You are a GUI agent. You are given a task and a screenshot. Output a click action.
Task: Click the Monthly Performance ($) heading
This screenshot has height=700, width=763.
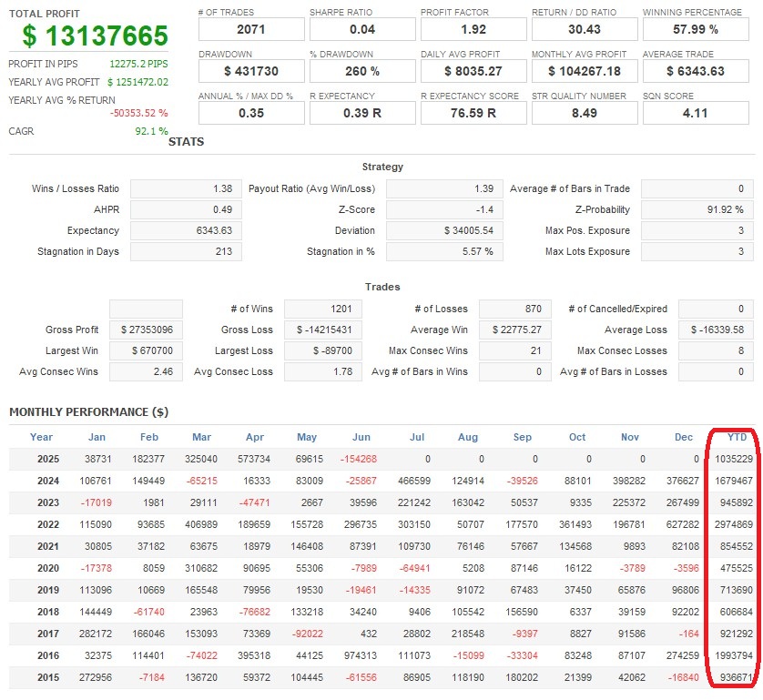pyautogui.click(x=89, y=412)
